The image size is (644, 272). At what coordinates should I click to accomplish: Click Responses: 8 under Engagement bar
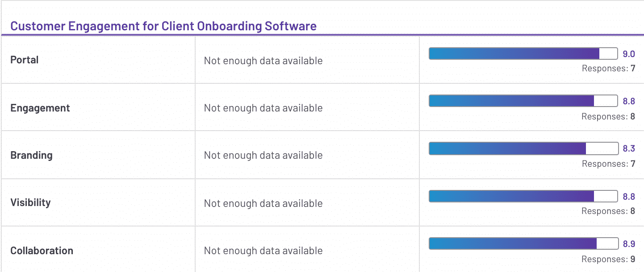pyautogui.click(x=608, y=116)
